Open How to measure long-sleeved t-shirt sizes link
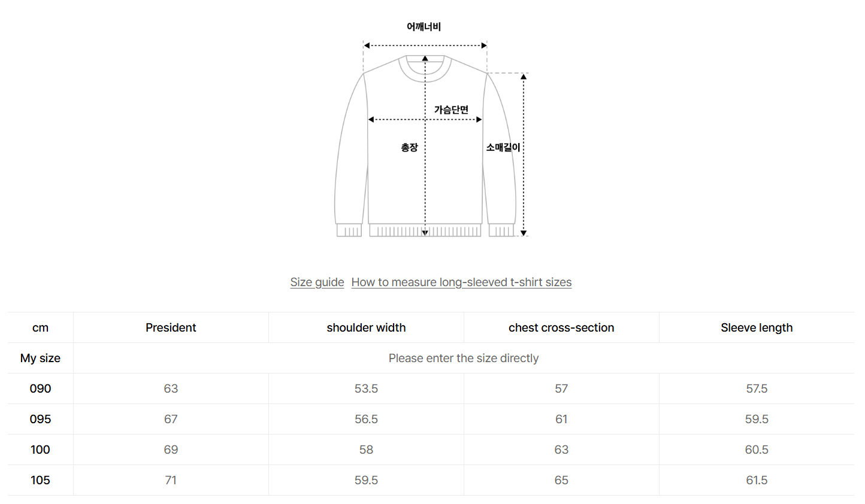This screenshot has height=504, width=865. point(461,282)
